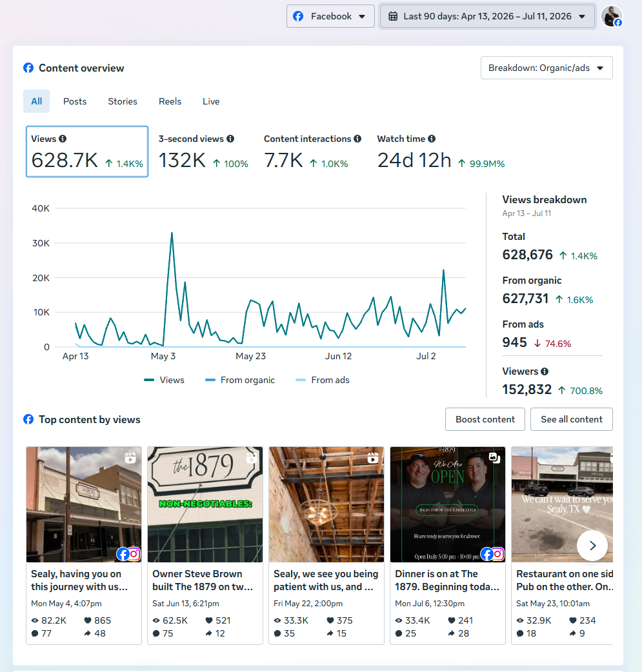Toggle the From ads legend series

pyautogui.click(x=323, y=380)
